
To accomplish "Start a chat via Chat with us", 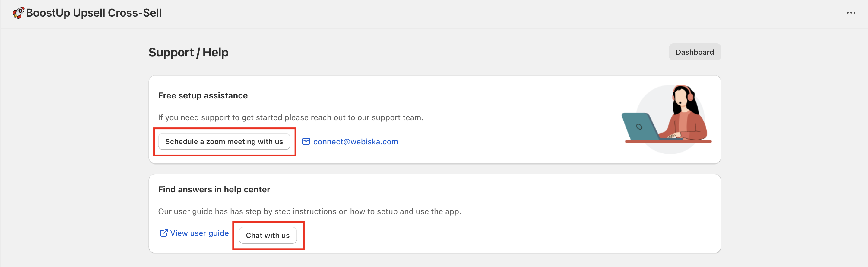I will [x=268, y=235].
